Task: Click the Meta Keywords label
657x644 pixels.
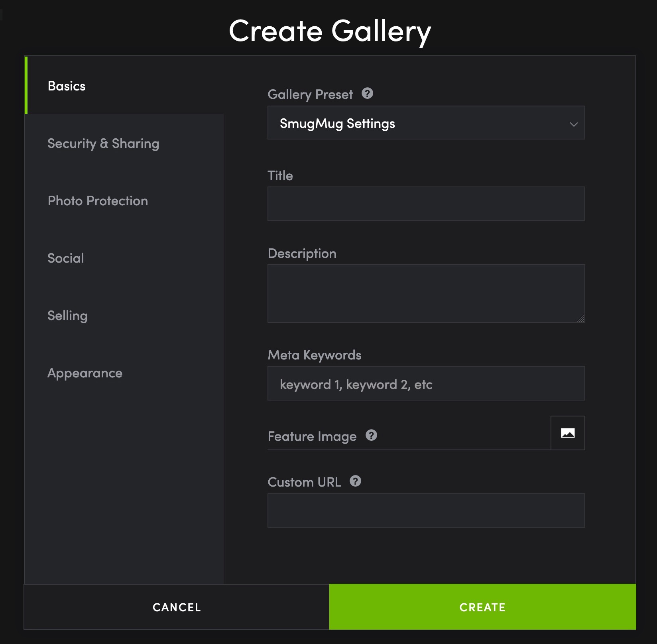Action: (315, 355)
